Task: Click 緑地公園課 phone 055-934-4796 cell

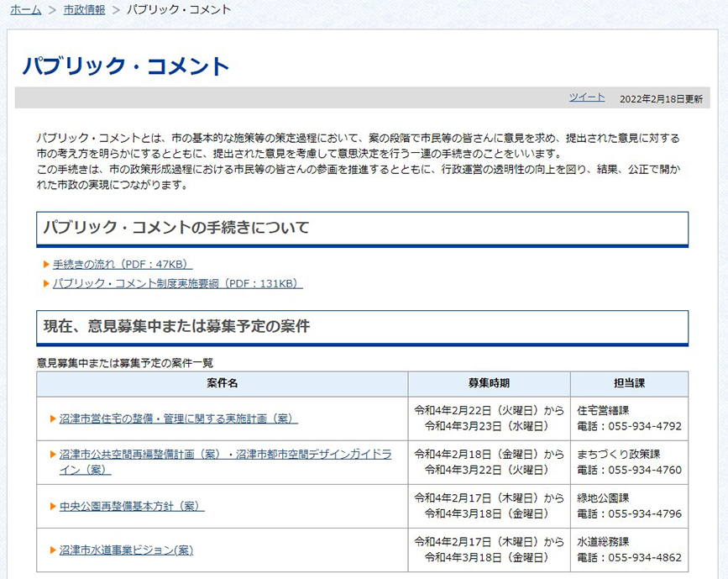Action: (629, 506)
